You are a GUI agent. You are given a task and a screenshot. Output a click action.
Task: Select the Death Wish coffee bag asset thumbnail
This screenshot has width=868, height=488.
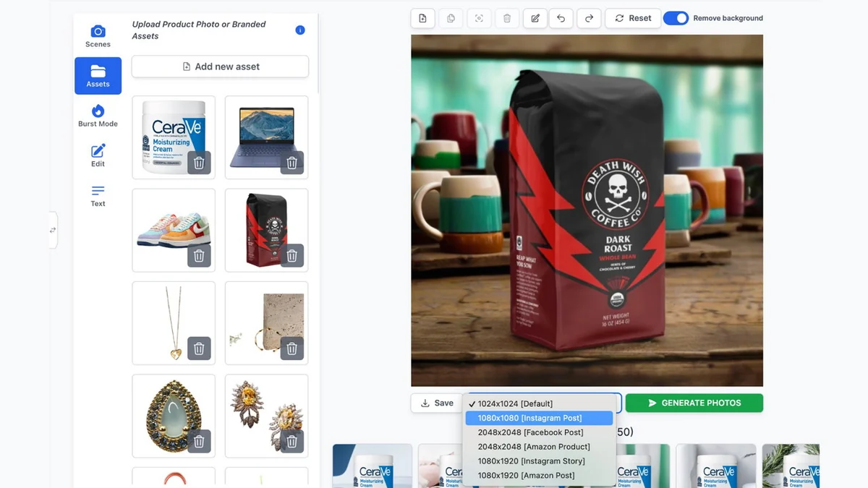coord(266,231)
